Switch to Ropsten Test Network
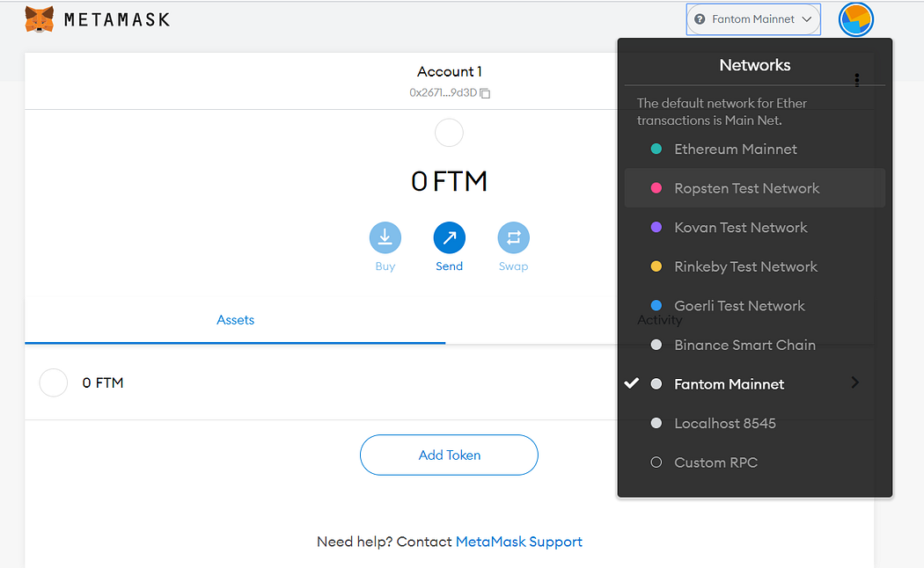 [755, 188]
